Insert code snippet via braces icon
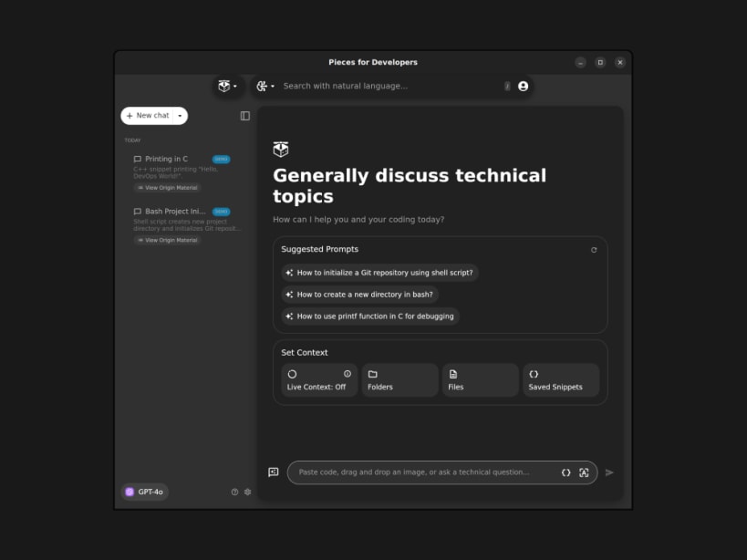 pos(565,472)
